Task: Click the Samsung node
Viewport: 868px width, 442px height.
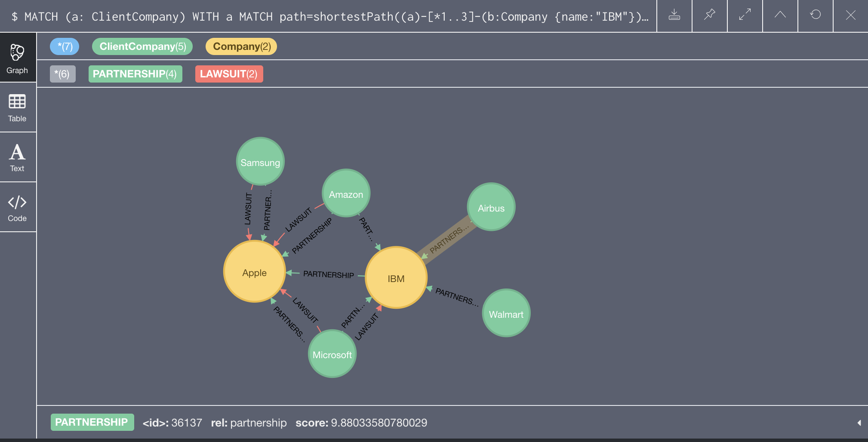Action: [x=260, y=162]
